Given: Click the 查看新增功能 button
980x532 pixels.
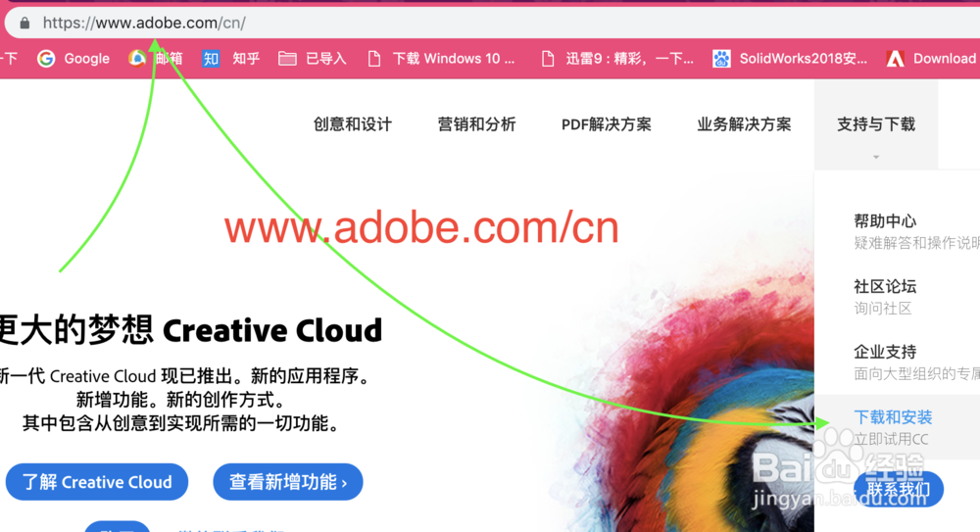Looking at the screenshot, I should 288,482.
